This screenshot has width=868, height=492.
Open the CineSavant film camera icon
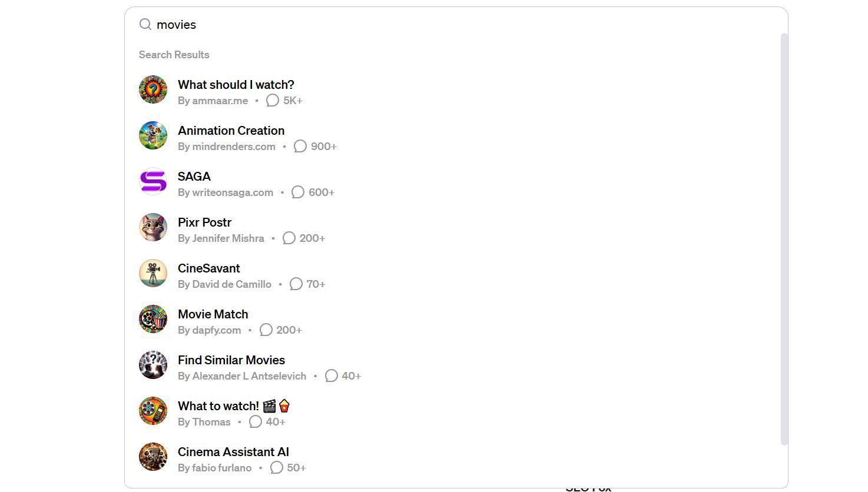coord(153,273)
